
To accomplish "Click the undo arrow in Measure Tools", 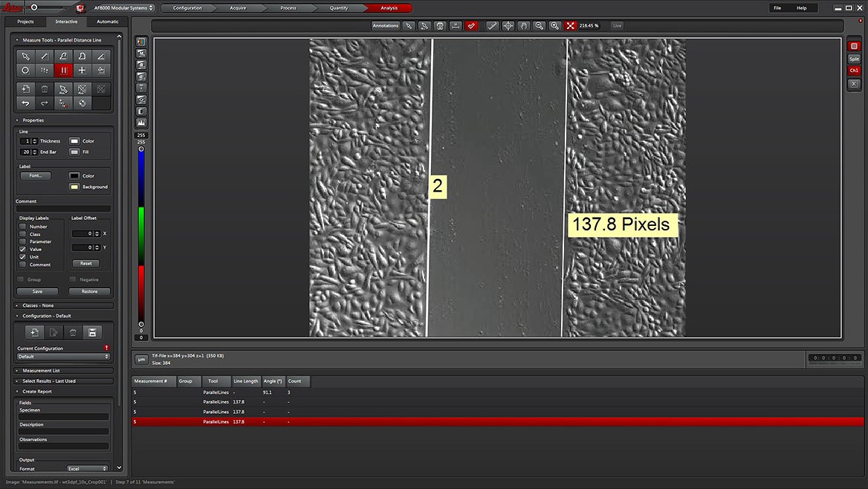I will (25, 103).
